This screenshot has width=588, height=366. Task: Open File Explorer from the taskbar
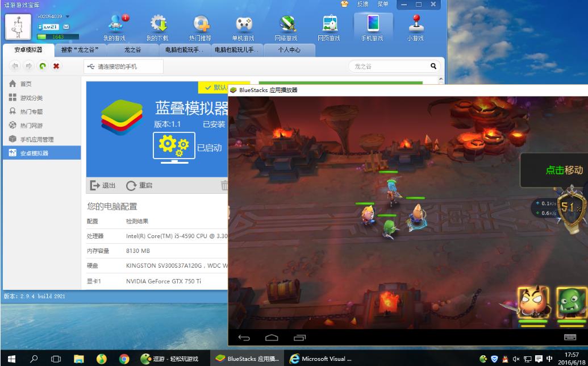coord(79,359)
